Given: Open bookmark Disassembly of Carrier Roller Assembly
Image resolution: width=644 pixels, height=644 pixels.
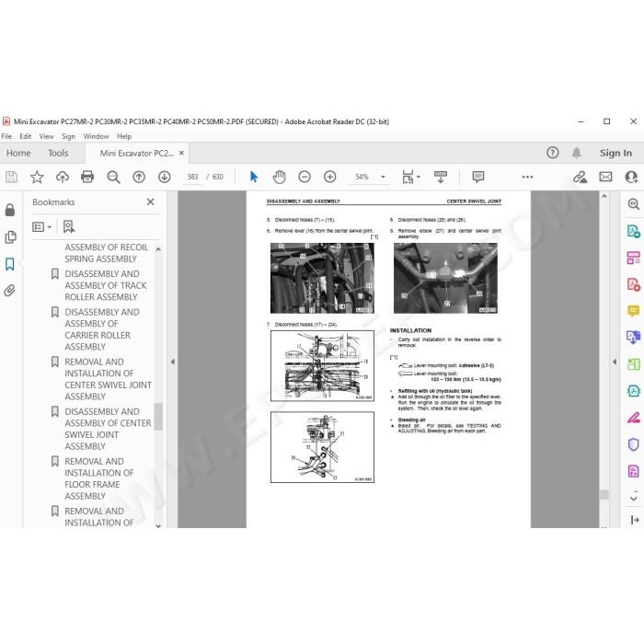Looking at the screenshot, I should pyautogui.click(x=102, y=329).
